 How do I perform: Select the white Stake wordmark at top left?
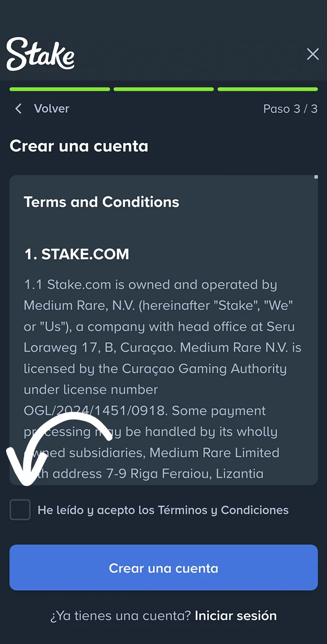(40, 54)
